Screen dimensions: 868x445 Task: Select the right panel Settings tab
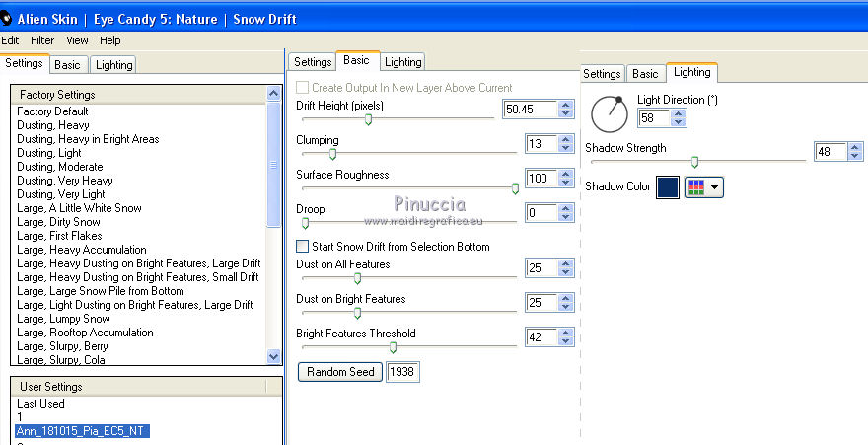[602, 74]
